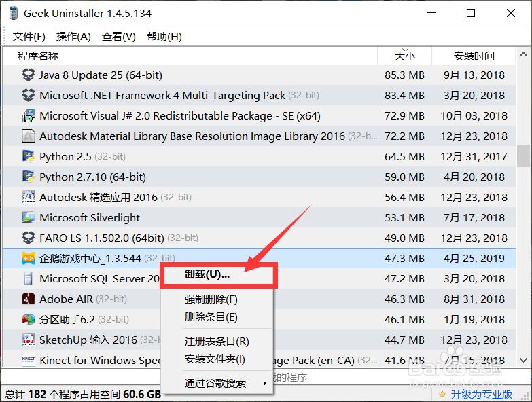This screenshot has height=402, width=532.
Task: Click the scrollbar down arrow
Action: (x=524, y=360)
